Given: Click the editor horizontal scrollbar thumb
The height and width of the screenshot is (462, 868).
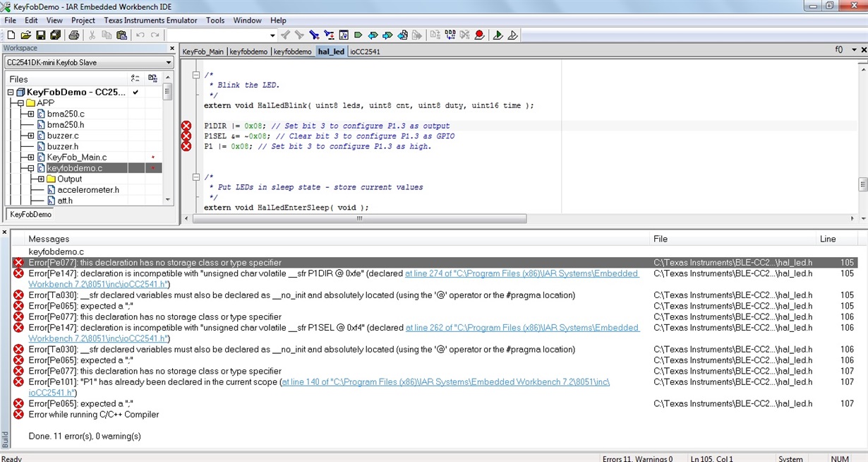Looking at the screenshot, I should pos(359,219).
